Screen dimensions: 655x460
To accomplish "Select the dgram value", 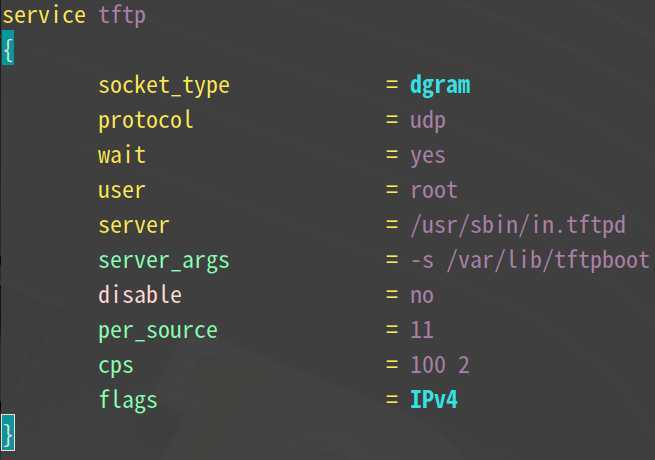I will point(440,86).
